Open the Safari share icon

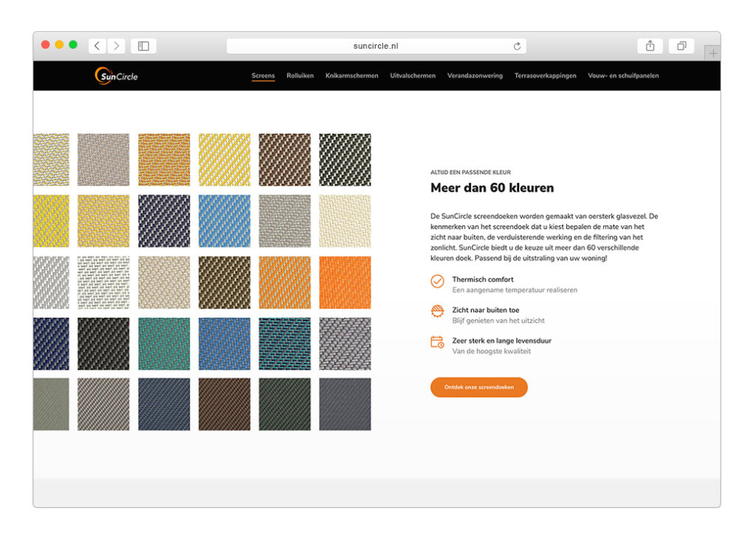point(650,45)
